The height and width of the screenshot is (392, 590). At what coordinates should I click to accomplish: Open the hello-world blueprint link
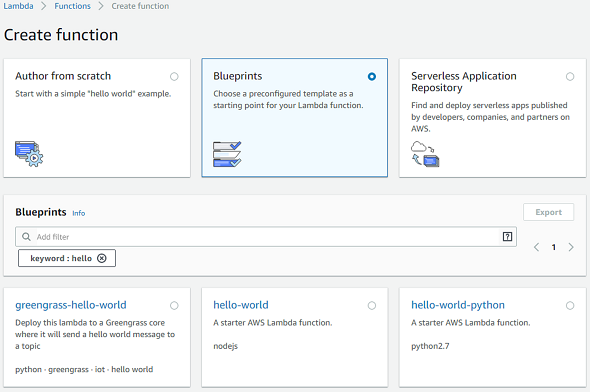click(241, 305)
